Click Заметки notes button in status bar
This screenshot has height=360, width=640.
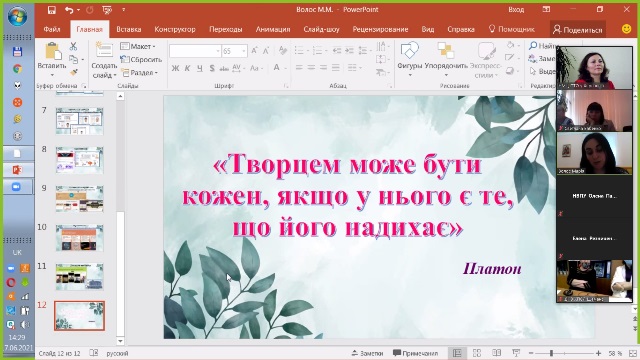coord(367,353)
